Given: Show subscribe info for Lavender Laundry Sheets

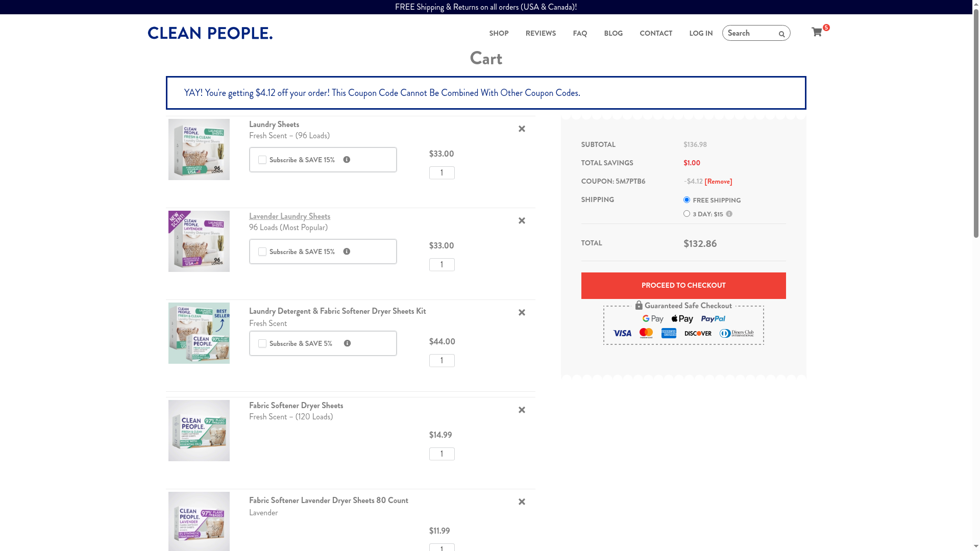Looking at the screenshot, I should click(x=347, y=252).
